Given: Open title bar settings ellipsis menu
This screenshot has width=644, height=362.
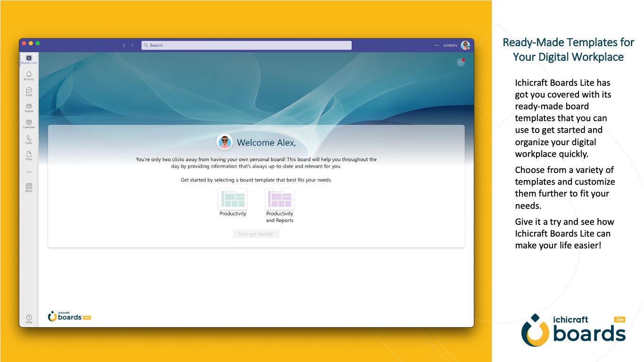Looking at the screenshot, I should [437, 45].
